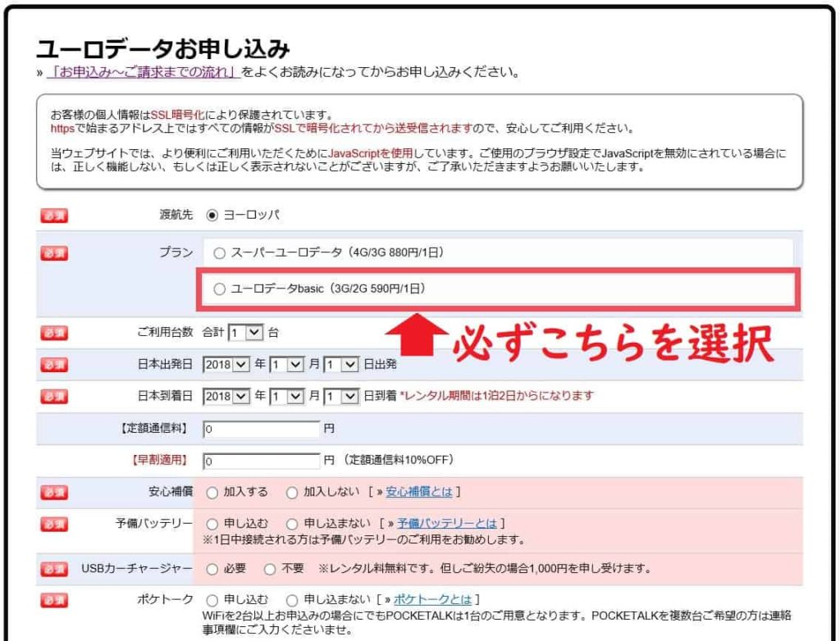Image resolution: width=840 pixels, height=641 pixels.
Task: Click the 必須 badge beside 日本出発日
Action: point(54,365)
